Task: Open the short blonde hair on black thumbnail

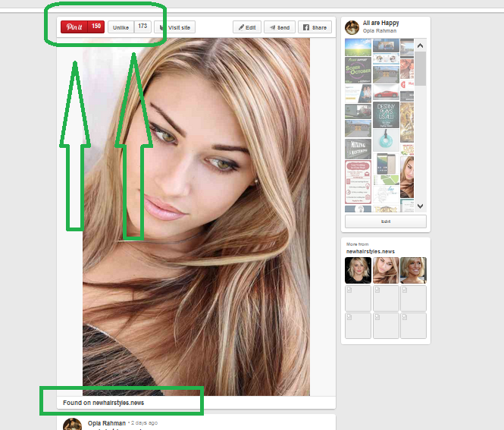Action: [x=358, y=270]
